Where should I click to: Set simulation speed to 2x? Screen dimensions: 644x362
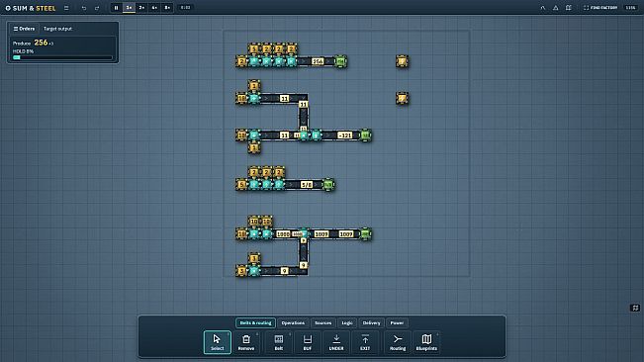(141, 7)
